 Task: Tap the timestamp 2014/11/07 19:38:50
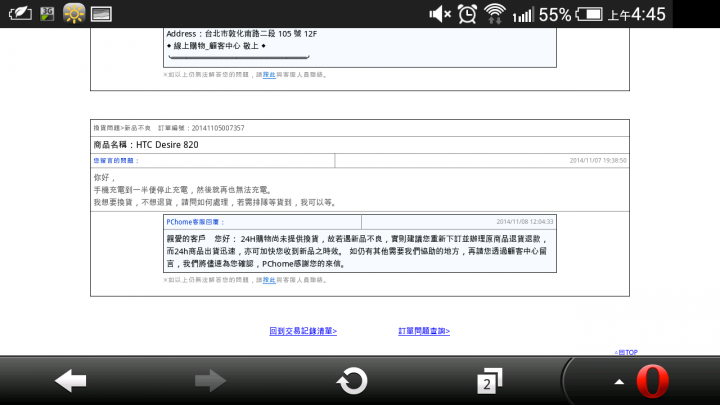coord(598,160)
